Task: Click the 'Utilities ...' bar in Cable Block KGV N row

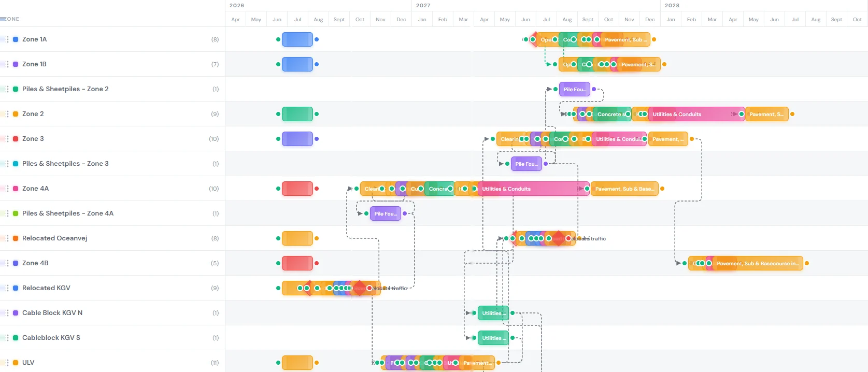Action: pos(493,313)
